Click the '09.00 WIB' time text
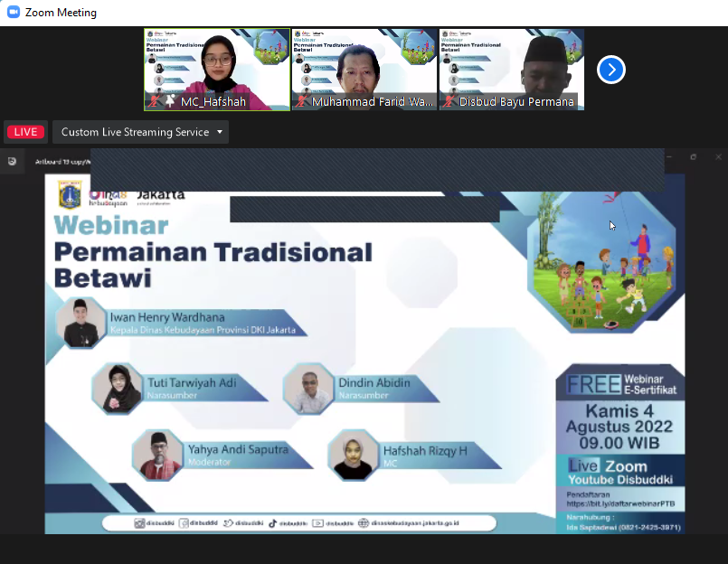Screen dimensions: 728x564 (619, 443)
